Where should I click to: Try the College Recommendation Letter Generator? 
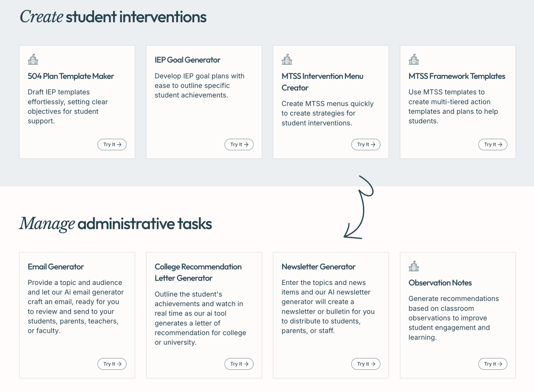(239, 364)
